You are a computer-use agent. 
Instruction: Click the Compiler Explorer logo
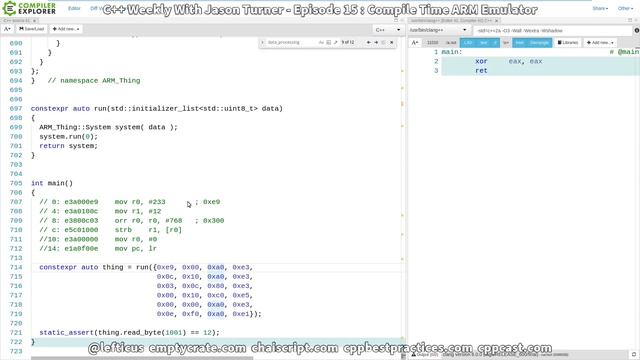29,8
